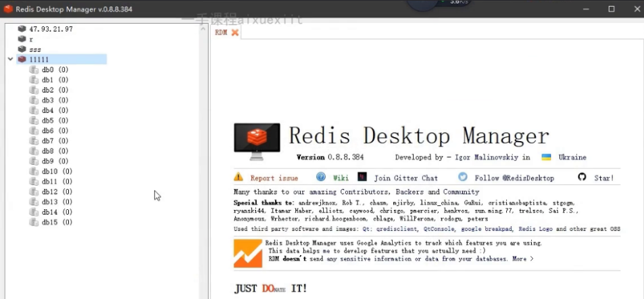Viewport: 644px width, 299px height.
Task: Open the QtConsole link
Action: (x=439, y=229)
